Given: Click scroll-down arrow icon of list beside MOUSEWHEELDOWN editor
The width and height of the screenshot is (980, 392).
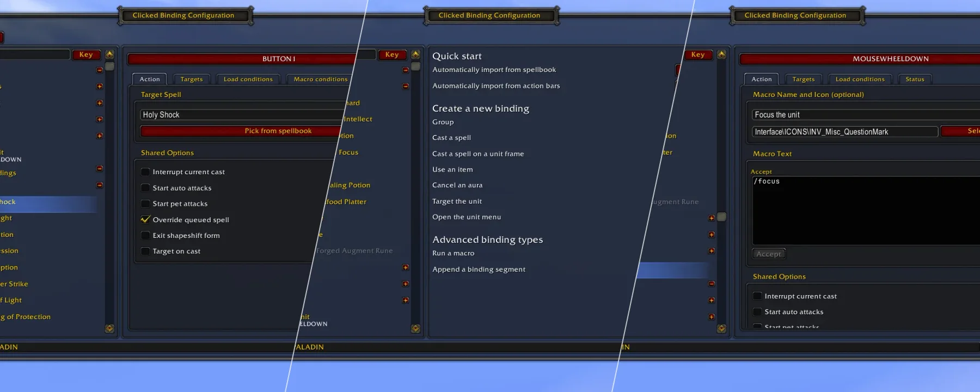Looking at the screenshot, I should tap(721, 329).
